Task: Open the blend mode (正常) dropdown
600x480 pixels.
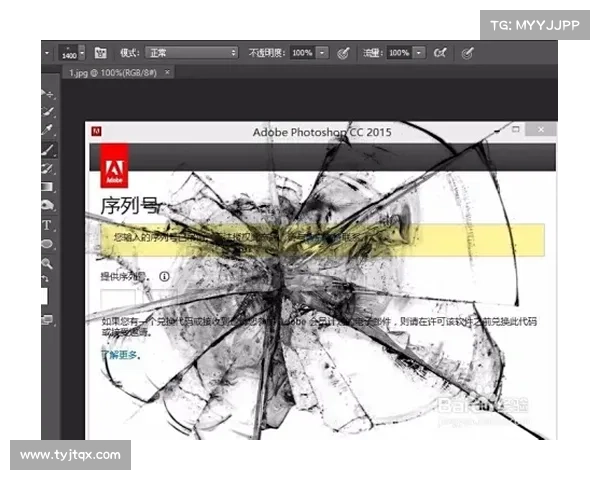Action: [x=192, y=52]
